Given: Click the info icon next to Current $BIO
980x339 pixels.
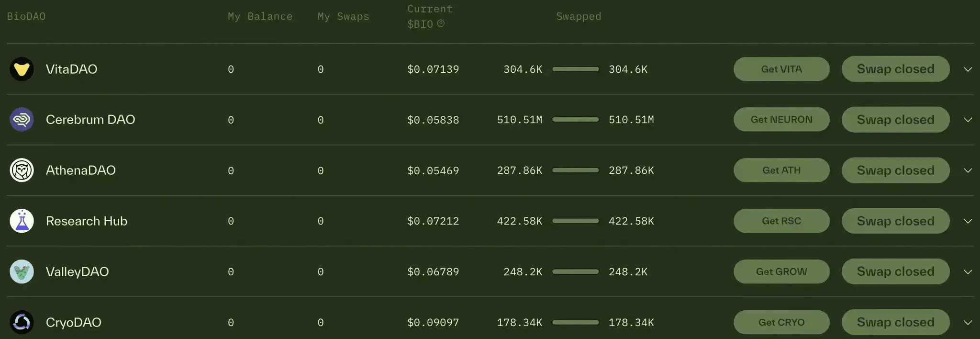Looking at the screenshot, I should pyautogui.click(x=441, y=23).
